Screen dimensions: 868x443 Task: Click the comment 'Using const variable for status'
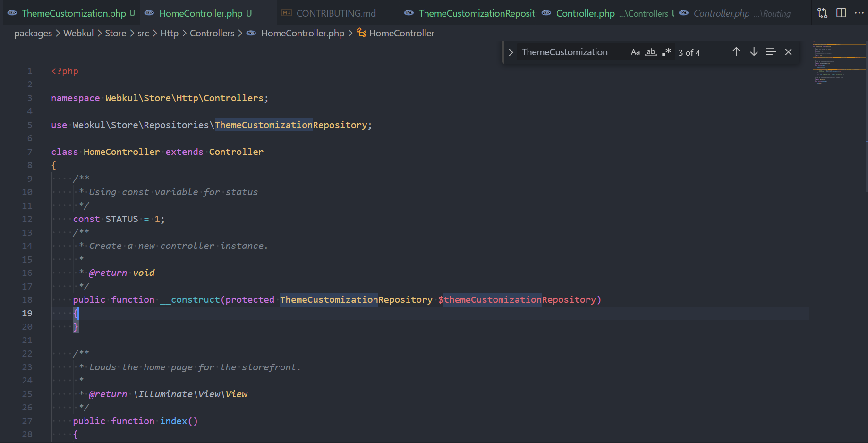pyautogui.click(x=173, y=192)
